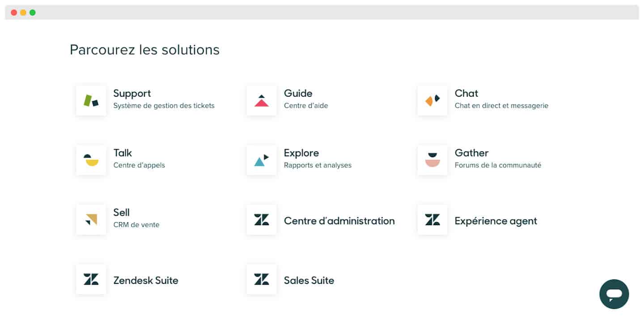Click the pink Gather product icon

click(x=432, y=160)
